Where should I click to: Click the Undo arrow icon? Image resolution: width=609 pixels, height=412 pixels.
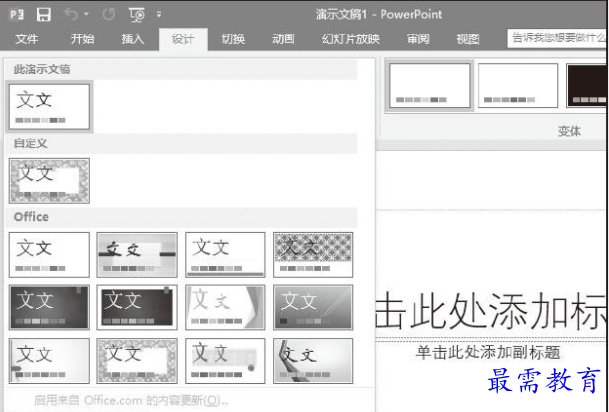point(71,15)
